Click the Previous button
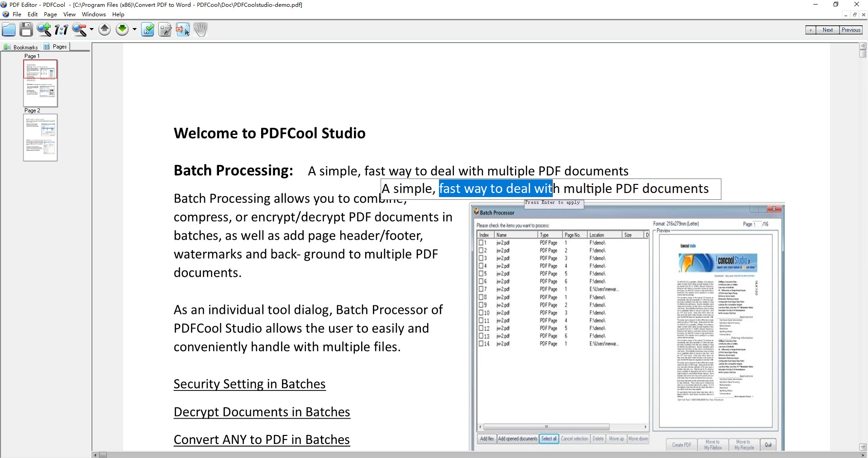The image size is (868, 458). point(851,30)
